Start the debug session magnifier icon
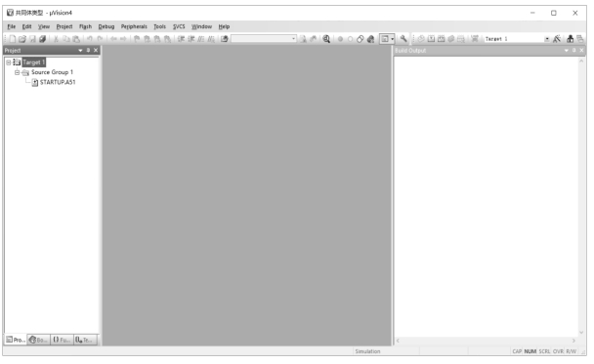594x364 pixels. [326, 39]
